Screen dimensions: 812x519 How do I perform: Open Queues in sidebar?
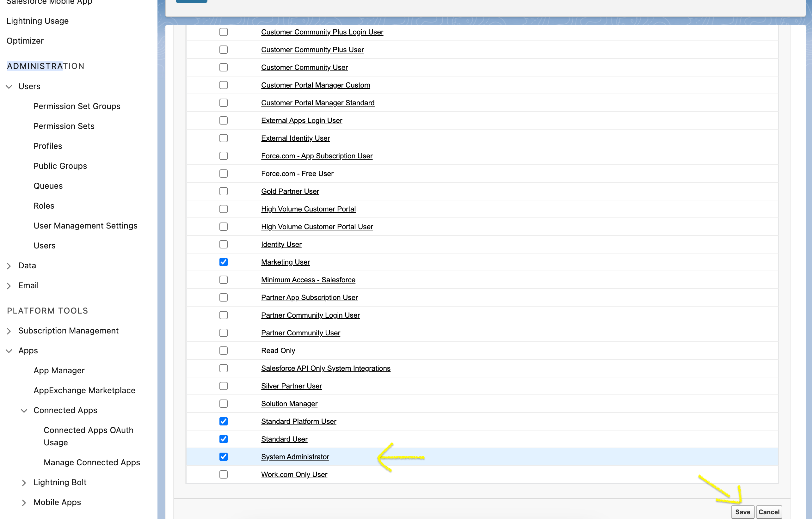[48, 186]
